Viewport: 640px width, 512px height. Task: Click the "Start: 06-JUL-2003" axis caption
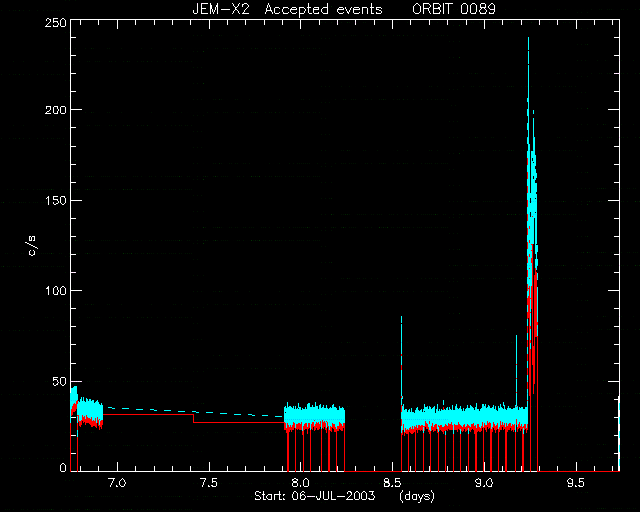315,496
